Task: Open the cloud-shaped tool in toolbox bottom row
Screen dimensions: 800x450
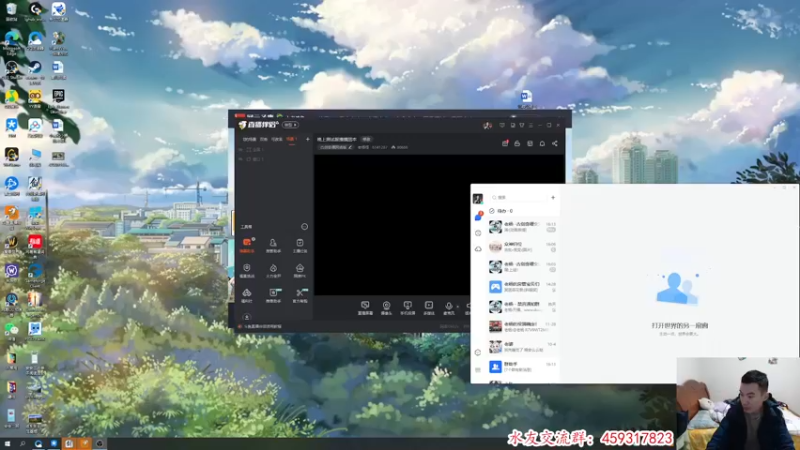Action: coord(247,295)
